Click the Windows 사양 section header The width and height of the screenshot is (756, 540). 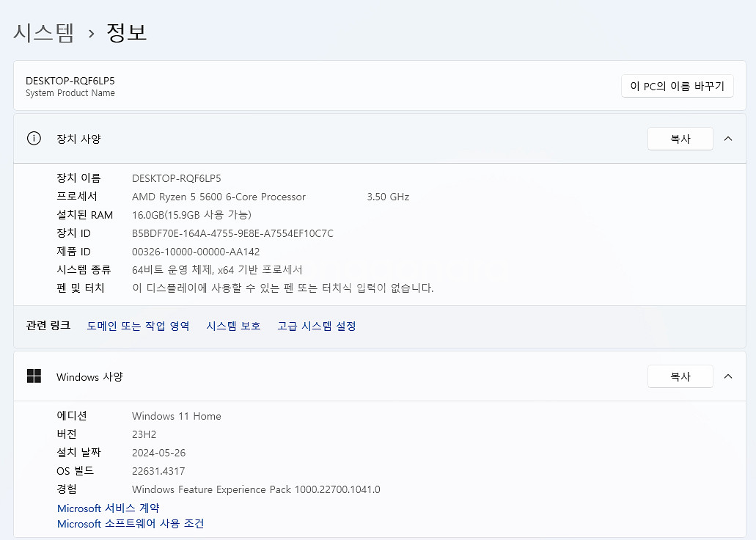tap(379, 376)
